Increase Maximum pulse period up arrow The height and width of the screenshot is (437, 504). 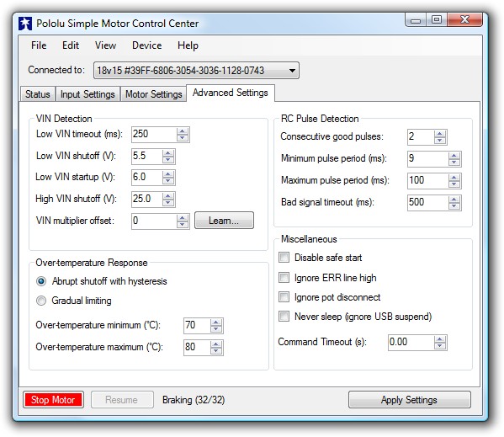[454, 177]
